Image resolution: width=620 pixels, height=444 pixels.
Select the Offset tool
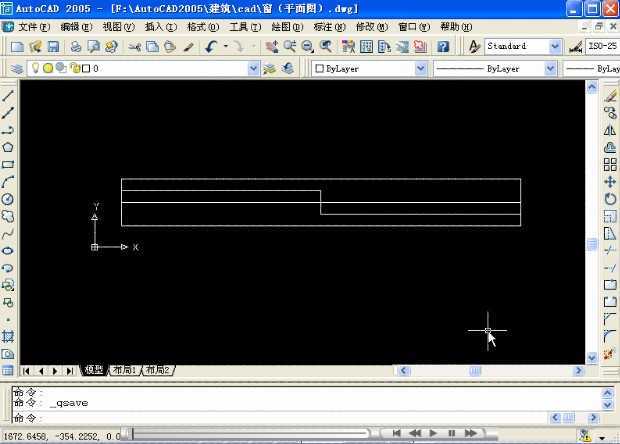pyautogui.click(x=610, y=147)
